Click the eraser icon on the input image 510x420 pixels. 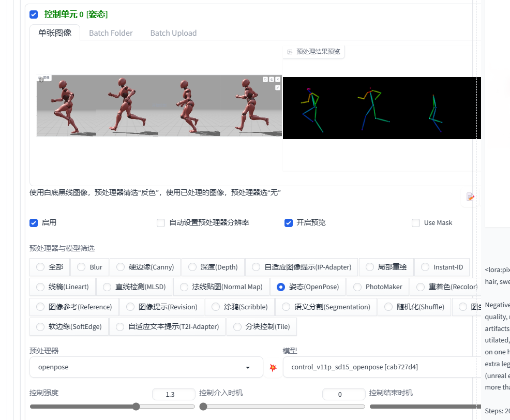(x=272, y=79)
